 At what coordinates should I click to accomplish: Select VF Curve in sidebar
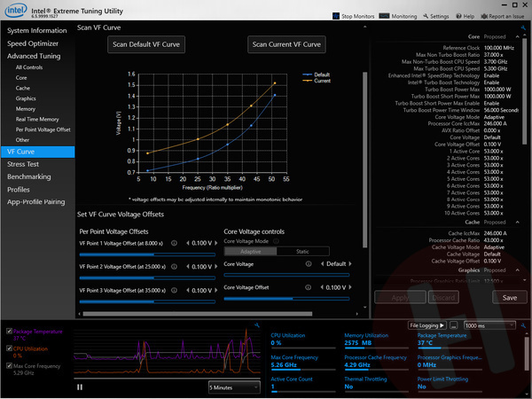tap(37, 152)
